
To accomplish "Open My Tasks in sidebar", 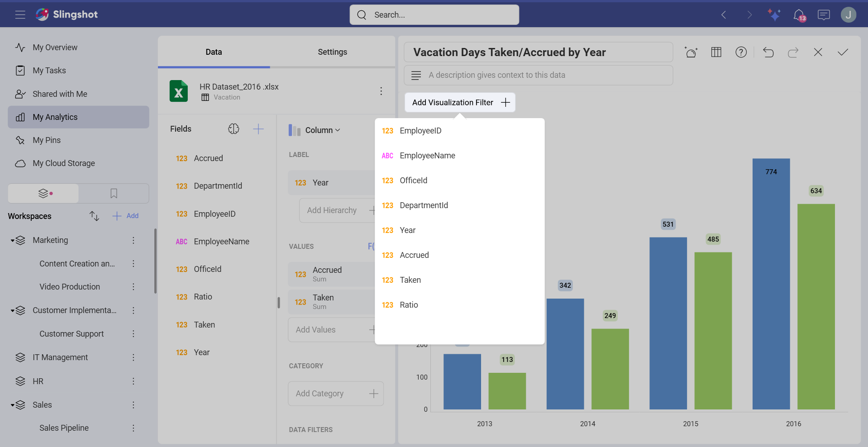I will [78, 71].
